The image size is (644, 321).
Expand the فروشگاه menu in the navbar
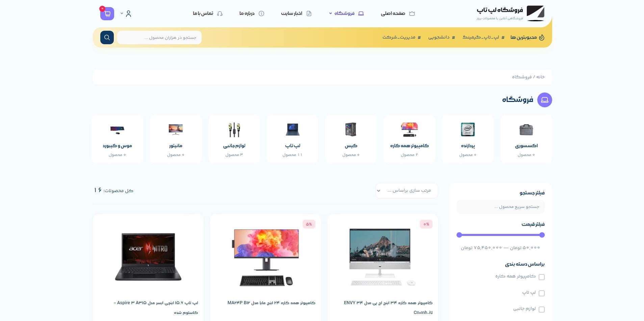344,14
